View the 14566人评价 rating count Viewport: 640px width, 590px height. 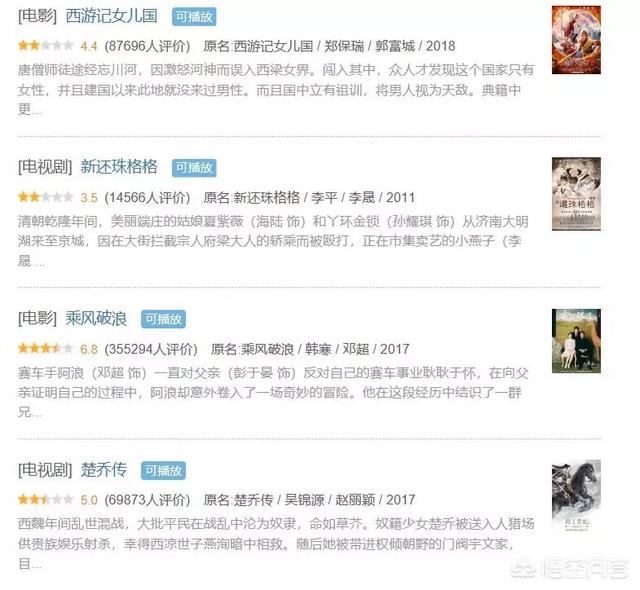tap(147, 197)
